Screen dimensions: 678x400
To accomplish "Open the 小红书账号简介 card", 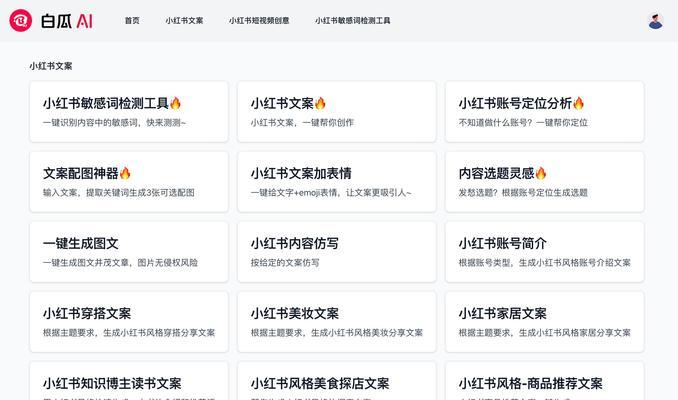I will [544, 252].
